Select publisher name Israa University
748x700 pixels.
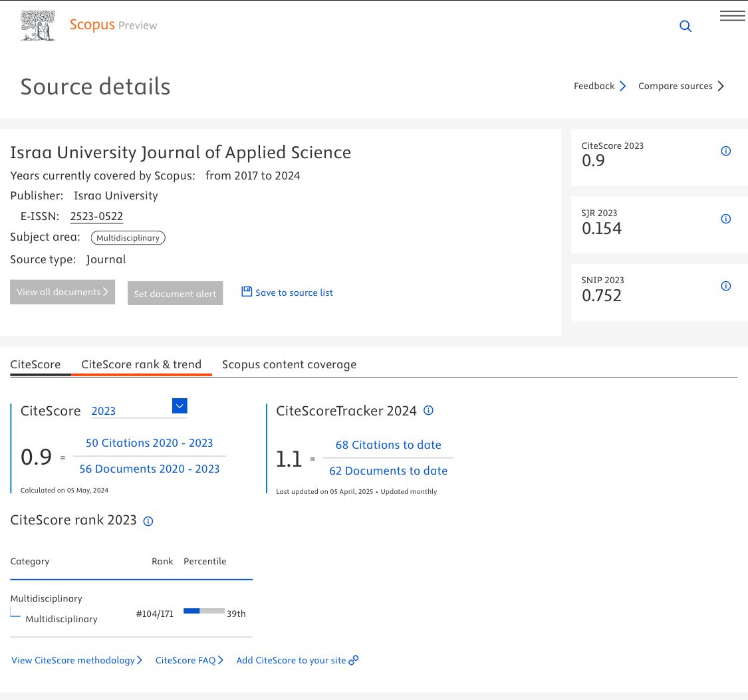click(116, 195)
